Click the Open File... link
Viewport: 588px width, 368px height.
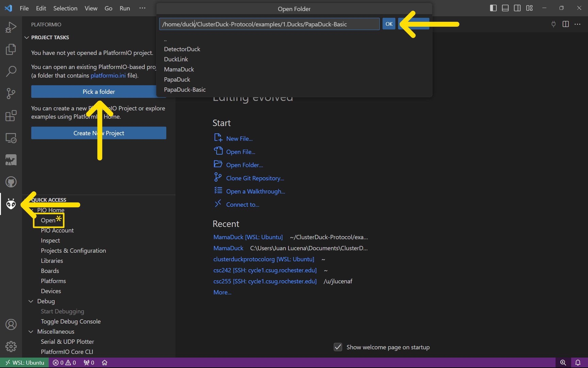pyautogui.click(x=241, y=152)
